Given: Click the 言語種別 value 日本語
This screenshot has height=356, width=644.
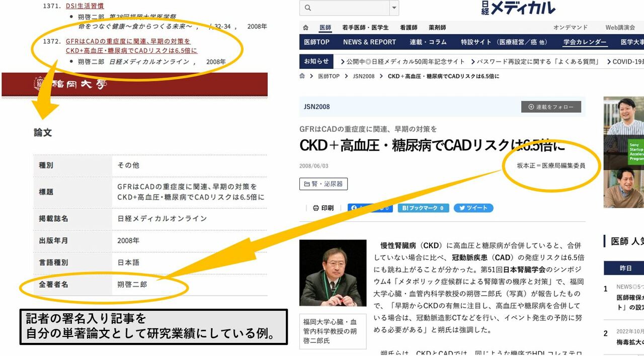Looking at the screenshot, I should (x=128, y=262).
